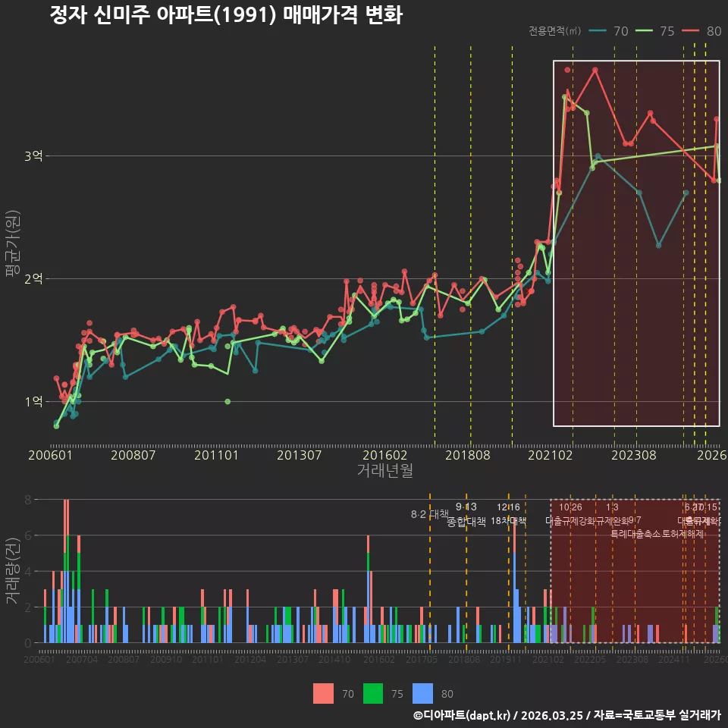Screen dimensions: 728x728
Task: Click the volume axis value 4
Action: (x=28, y=572)
